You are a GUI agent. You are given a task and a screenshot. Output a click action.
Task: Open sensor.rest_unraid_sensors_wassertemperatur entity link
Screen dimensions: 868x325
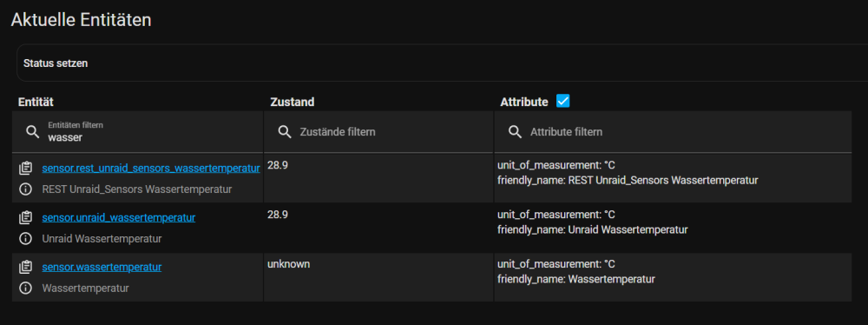[x=151, y=168]
